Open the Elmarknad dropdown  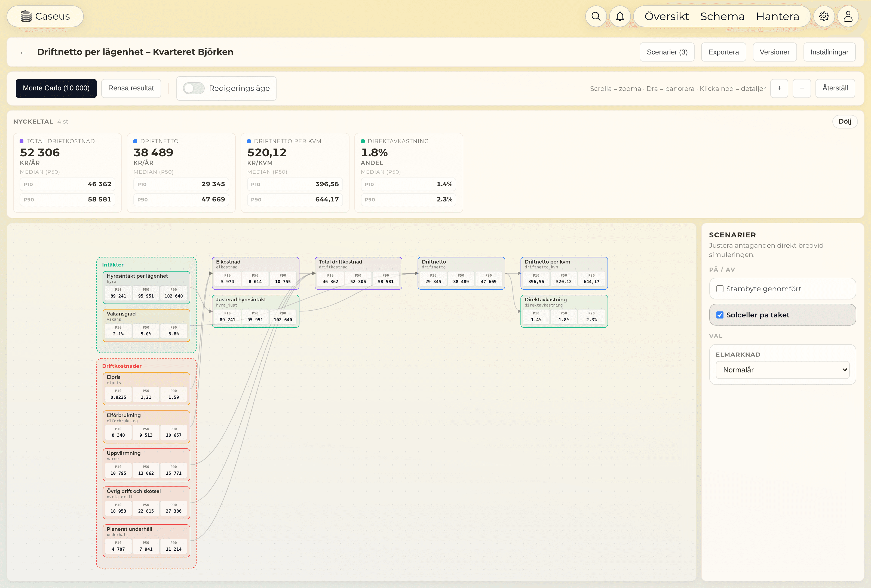tap(783, 370)
